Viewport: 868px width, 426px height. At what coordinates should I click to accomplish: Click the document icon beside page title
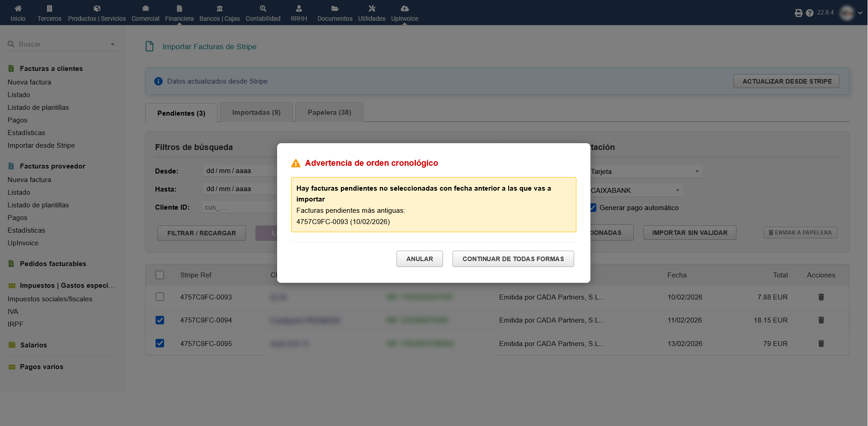coord(150,47)
